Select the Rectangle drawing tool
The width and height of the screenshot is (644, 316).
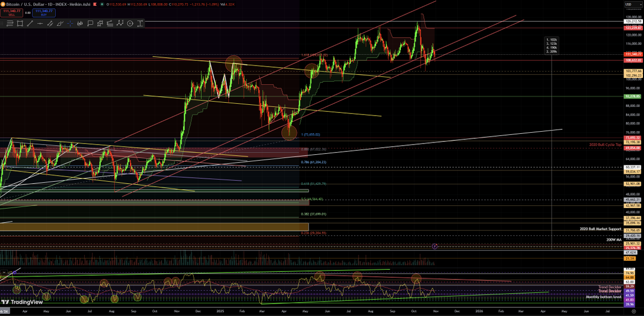click(19, 23)
